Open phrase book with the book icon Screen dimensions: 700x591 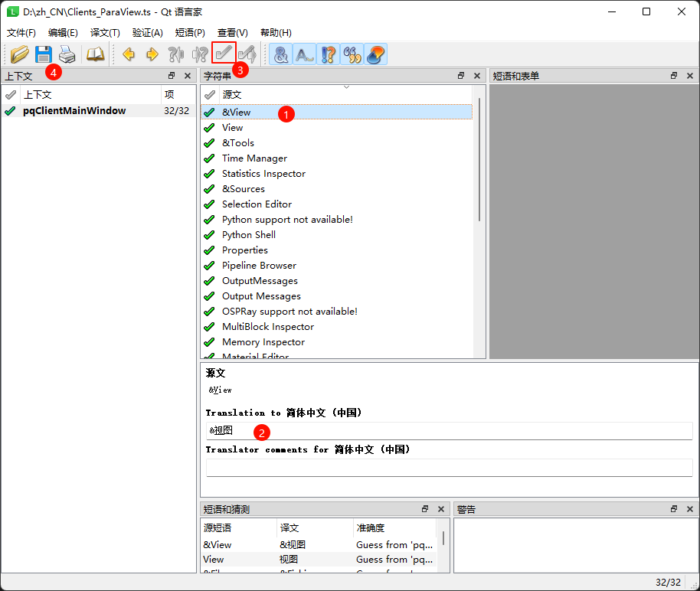(95, 54)
